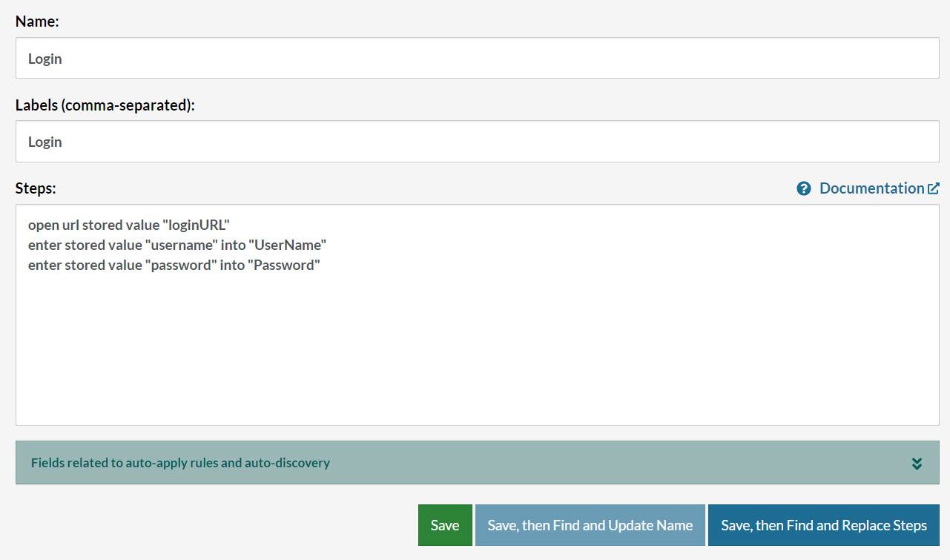Click the question mark help icon
Screen dimensions: 950x560
click(804, 188)
